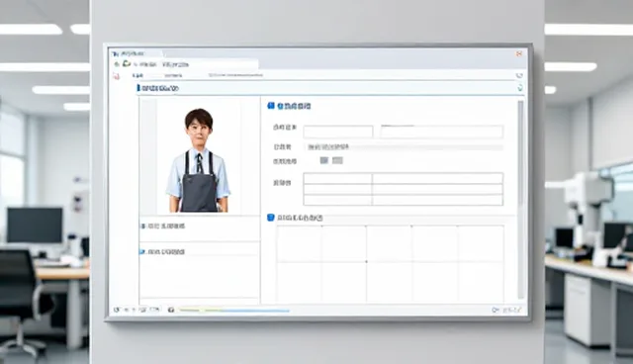Image resolution: width=633 pixels, height=364 pixels.
Task: Click the green refresh icon in the blue header bar
Action: tap(520, 88)
